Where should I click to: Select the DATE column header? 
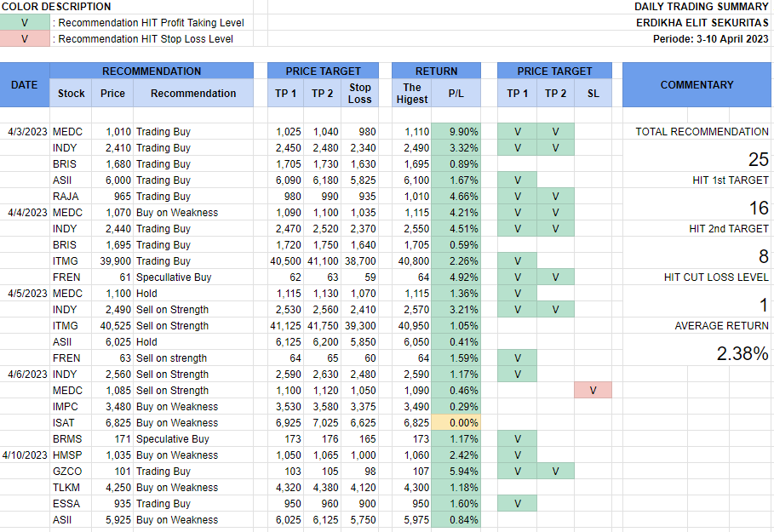[24, 85]
